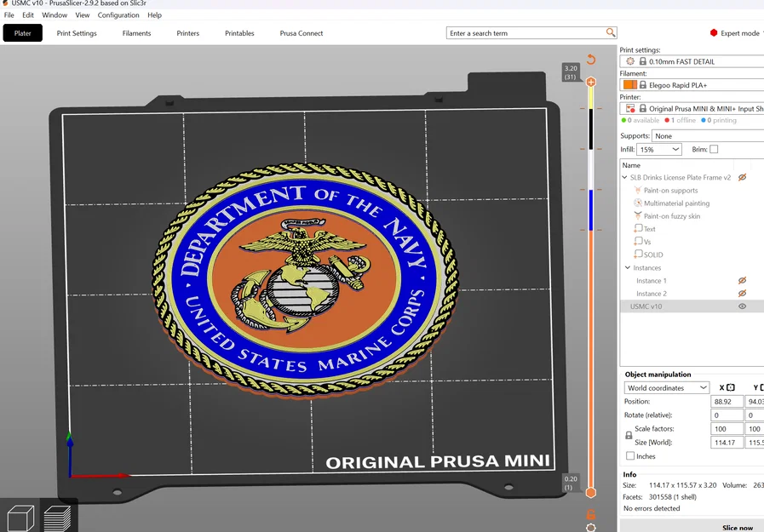Show Instance 1 using its eye icon

point(742,280)
